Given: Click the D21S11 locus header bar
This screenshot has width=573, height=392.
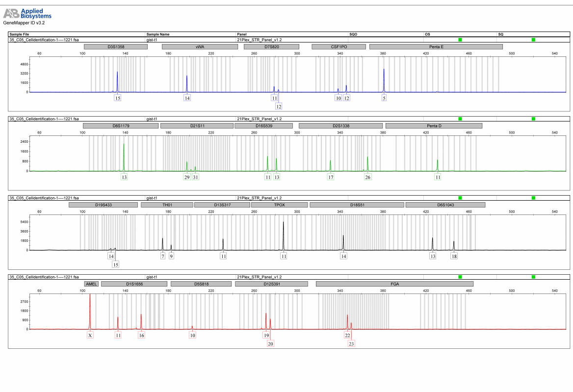Looking at the screenshot, I should pos(197,126).
